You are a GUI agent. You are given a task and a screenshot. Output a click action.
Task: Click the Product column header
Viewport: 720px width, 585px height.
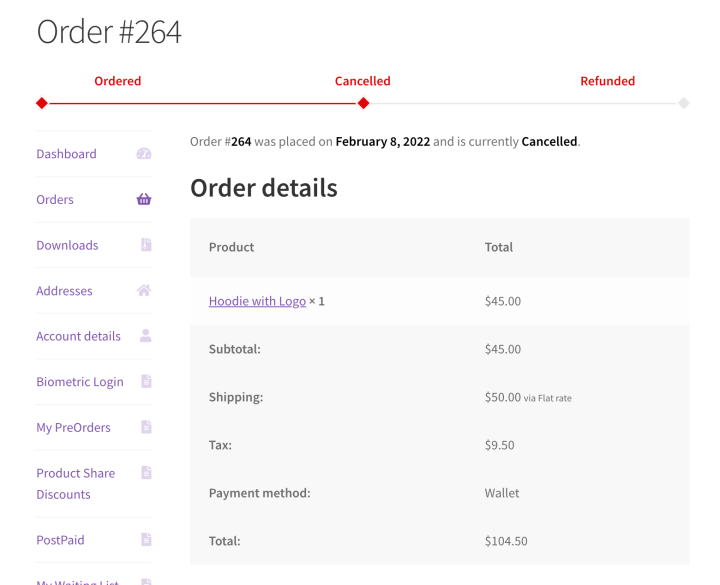tap(231, 247)
